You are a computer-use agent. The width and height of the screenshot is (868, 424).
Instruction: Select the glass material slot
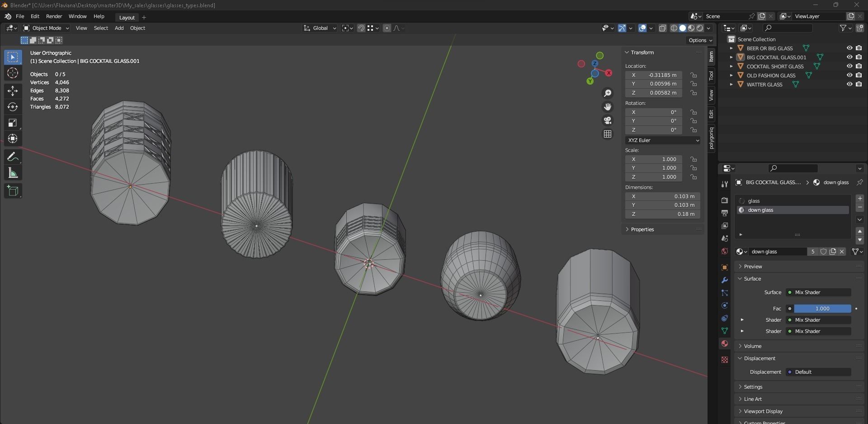pos(793,201)
